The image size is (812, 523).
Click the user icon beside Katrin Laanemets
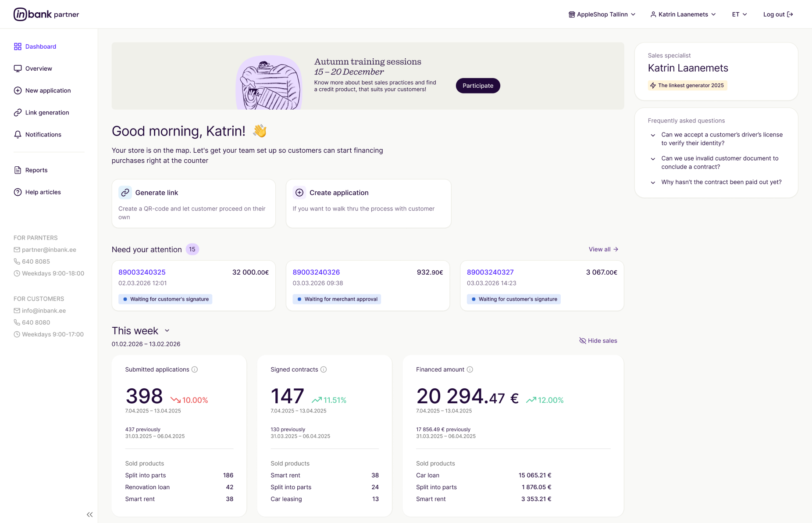pos(653,14)
